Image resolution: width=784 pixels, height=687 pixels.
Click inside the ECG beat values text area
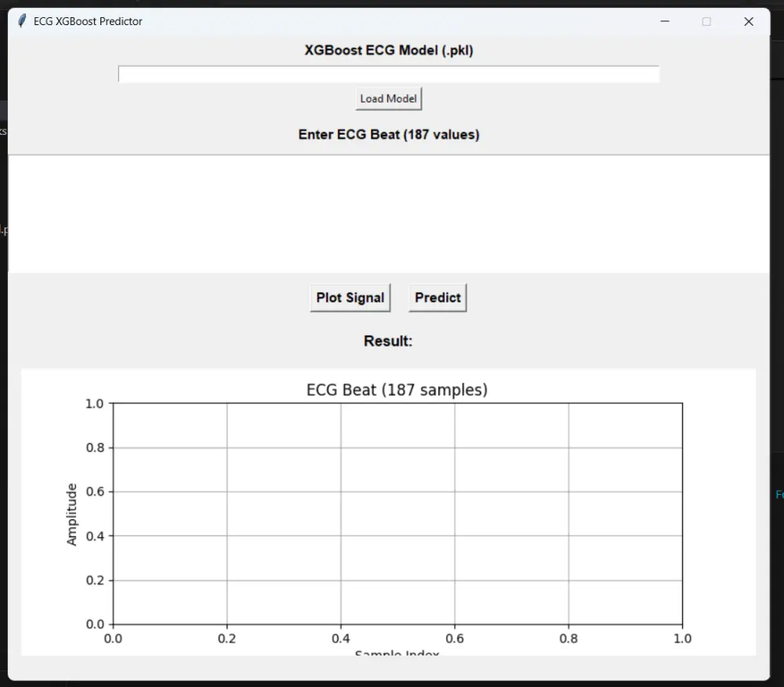[389, 214]
